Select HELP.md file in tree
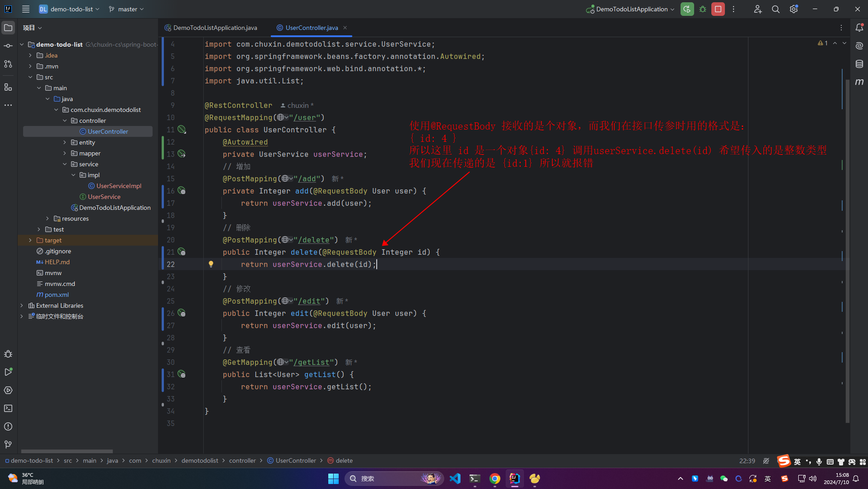This screenshot has width=868, height=489. (x=57, y=262)
